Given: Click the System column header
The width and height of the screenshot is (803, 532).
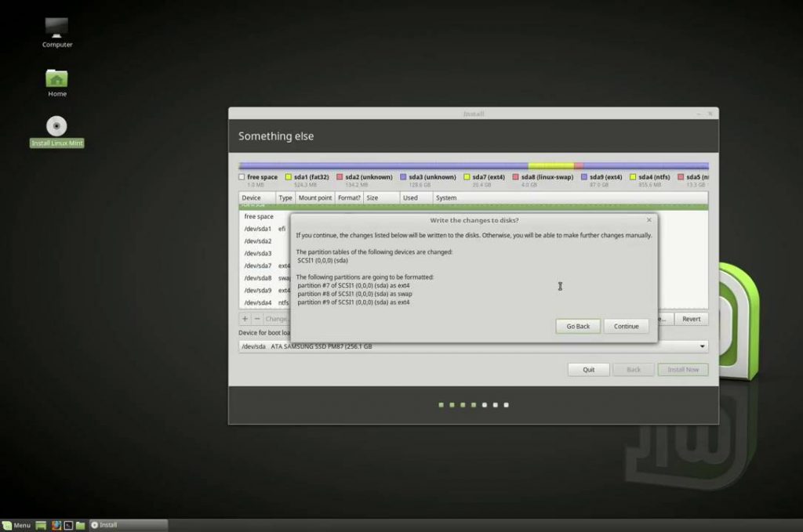Looking at the screenshot, I should (570, 198).
